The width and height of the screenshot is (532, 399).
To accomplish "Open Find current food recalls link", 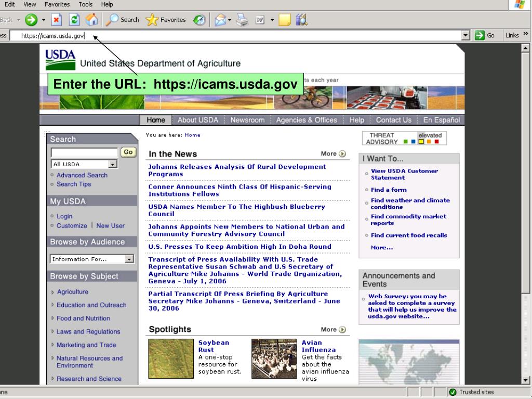I will [409, 235].
